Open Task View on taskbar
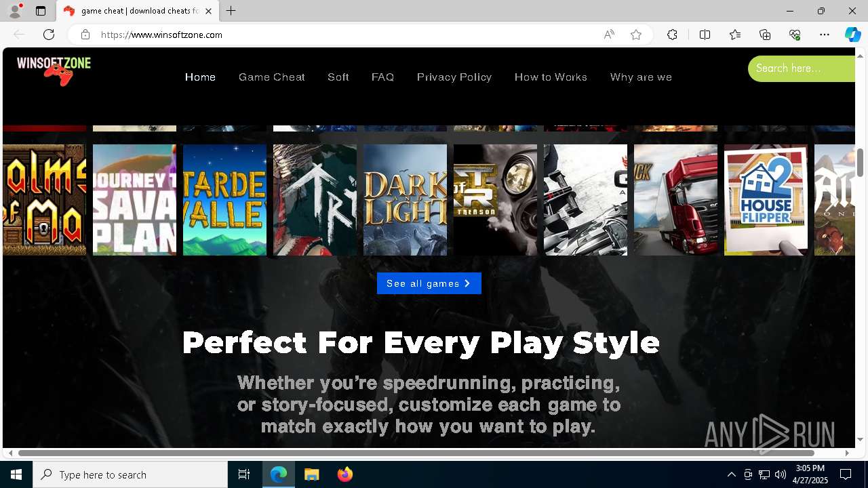Image resolution: width=868 pixels, height=488 pixels. point(244,474)
